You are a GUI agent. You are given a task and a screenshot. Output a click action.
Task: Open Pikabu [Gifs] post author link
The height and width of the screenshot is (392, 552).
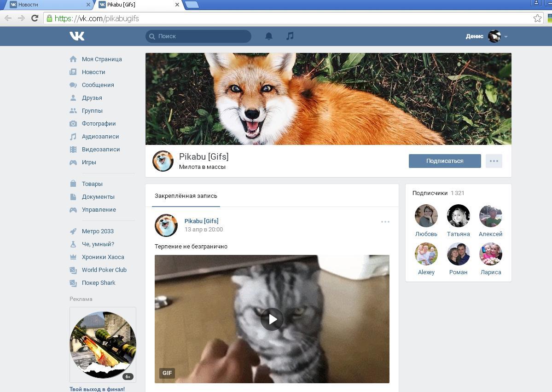201,221
